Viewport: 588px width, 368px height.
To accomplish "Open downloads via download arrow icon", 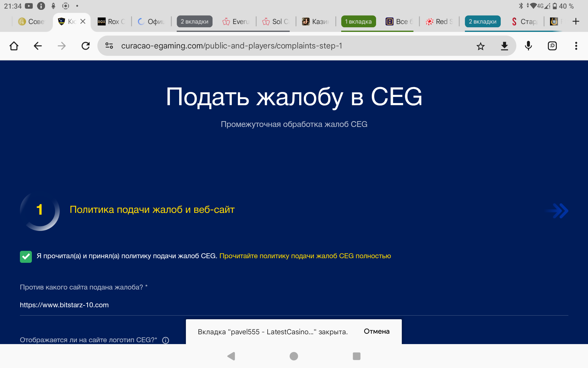I will 504,46.
